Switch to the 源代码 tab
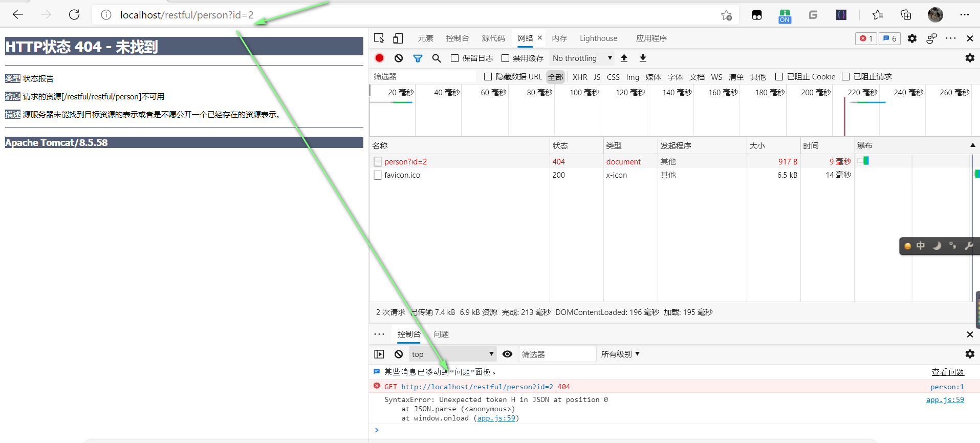This screenshot has height=443, width=980. pos(493,38)
